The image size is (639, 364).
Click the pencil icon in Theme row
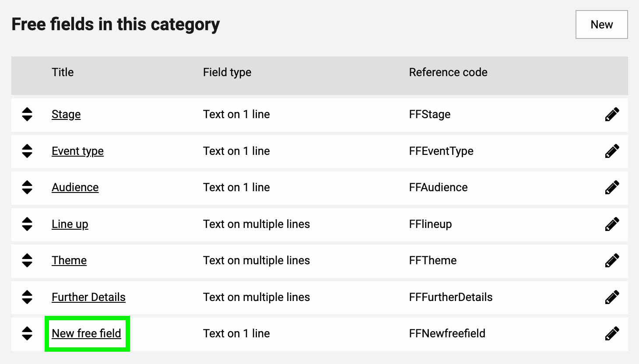(x=612, y=260)
